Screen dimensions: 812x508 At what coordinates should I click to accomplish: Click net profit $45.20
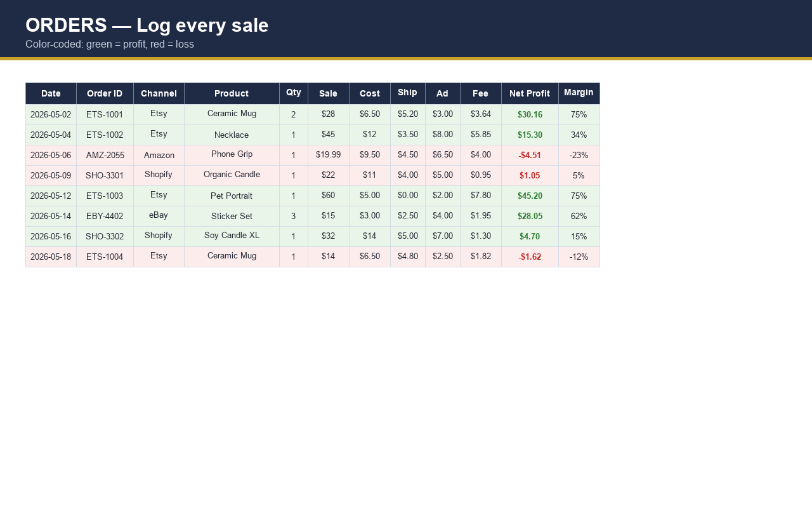coord(530,196)
